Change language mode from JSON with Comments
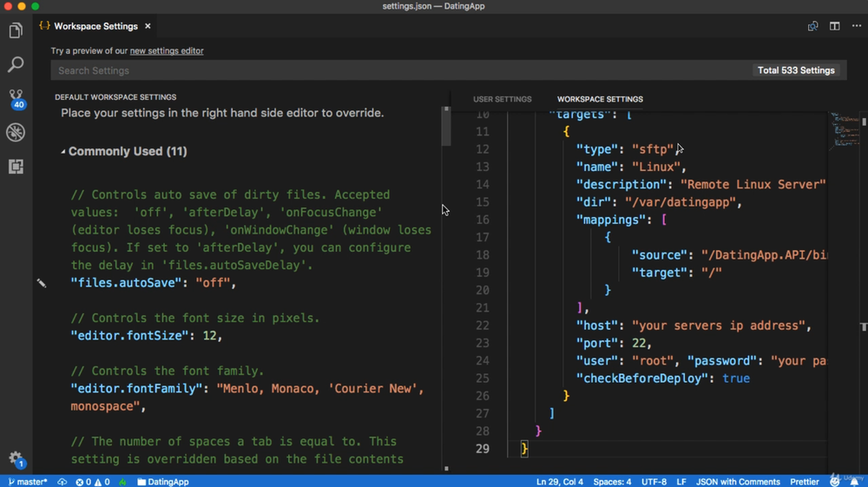Screen dimensions: 868x487 coord(738,482)
